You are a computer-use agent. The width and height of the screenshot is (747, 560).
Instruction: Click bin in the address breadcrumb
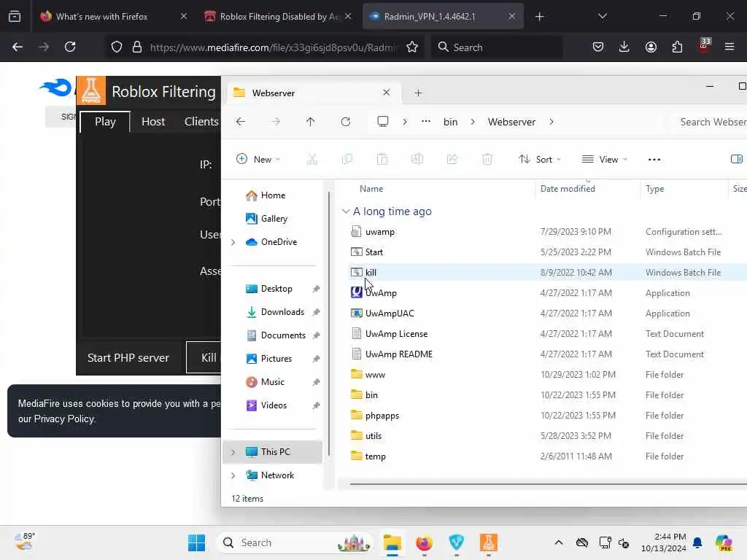click(450, 122)
